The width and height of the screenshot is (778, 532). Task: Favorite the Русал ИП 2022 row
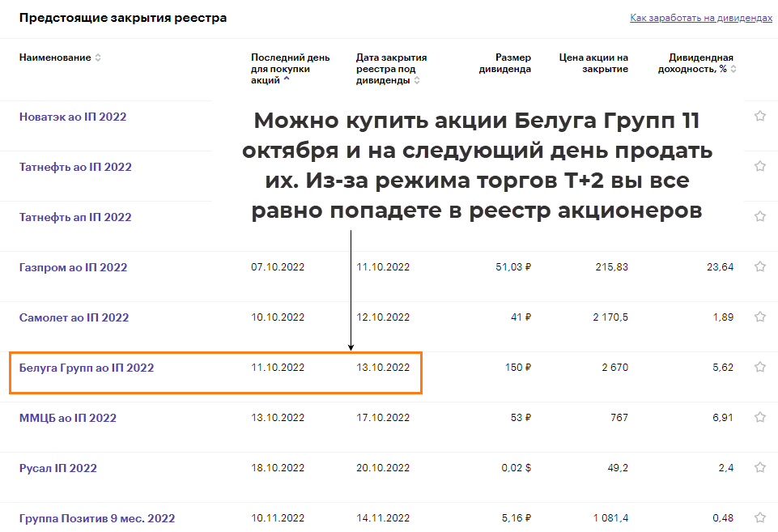[759, 467]
